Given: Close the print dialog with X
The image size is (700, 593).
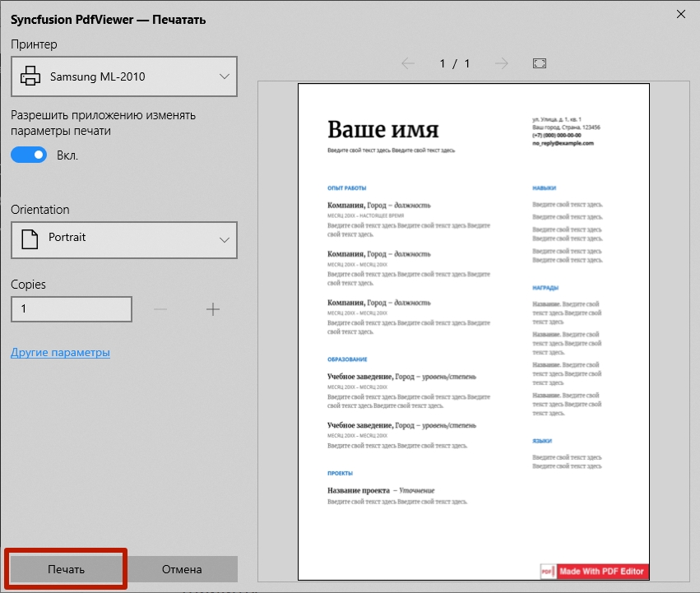Looking at the screenshot, I should point(680,14).
